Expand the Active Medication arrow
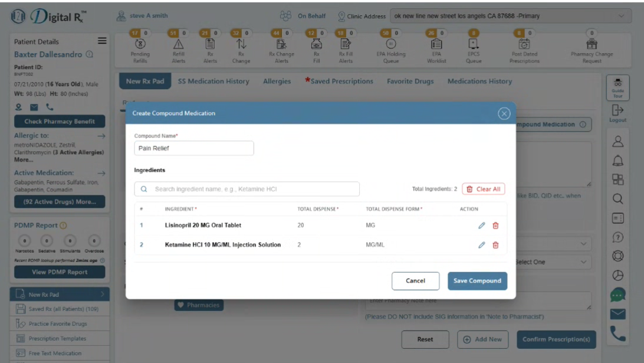Screen dimensions: 644x363 coord(101,173)
